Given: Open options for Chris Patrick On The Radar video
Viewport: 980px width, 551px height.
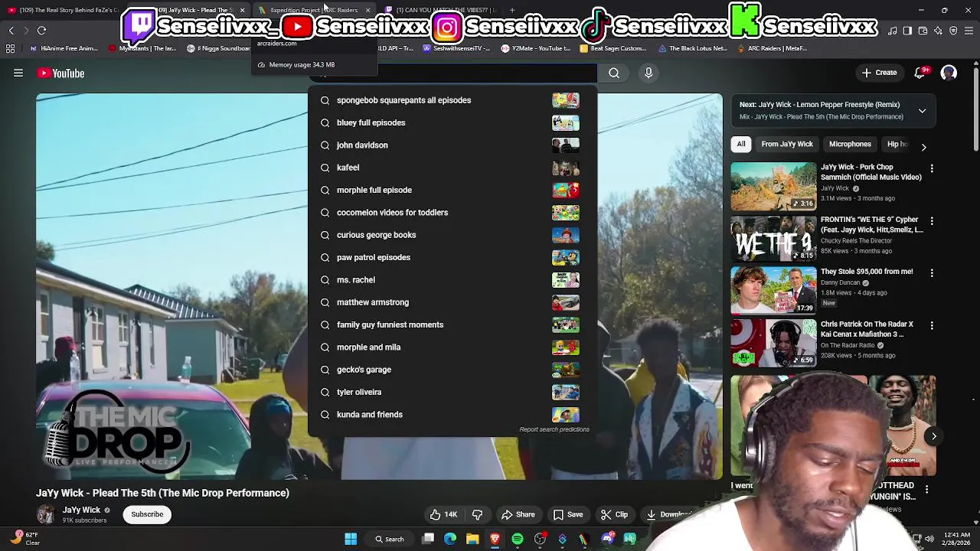Looking at the screenshot, I should 932,326.
